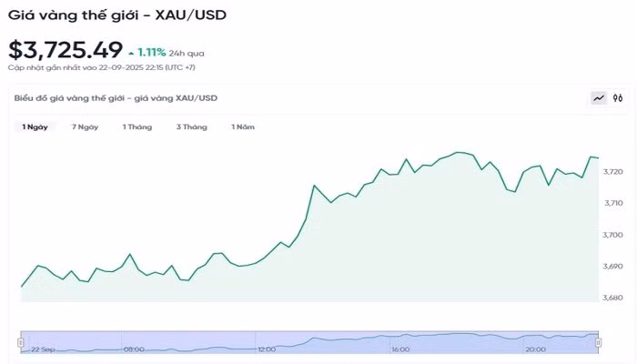Screen dimensions: 637x364
Task: Click the 20:00 mark in range navigator
Action: point(535,349)
